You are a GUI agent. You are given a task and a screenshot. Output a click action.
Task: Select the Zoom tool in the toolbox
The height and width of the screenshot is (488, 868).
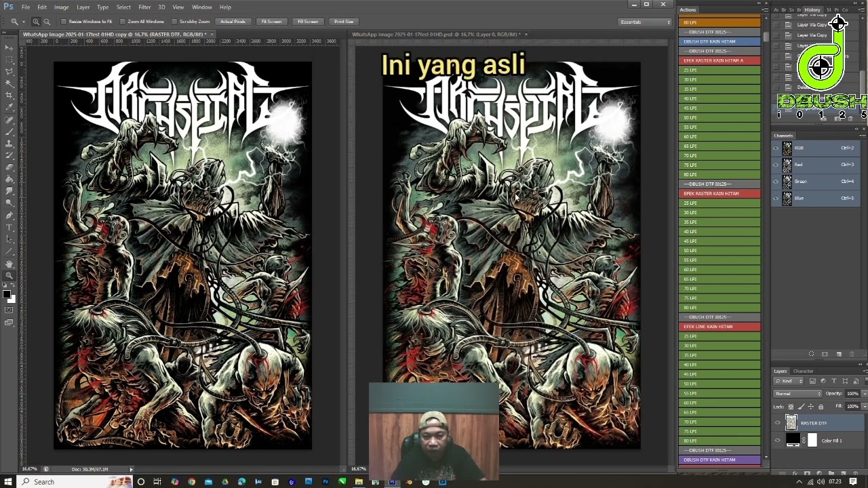9,275
